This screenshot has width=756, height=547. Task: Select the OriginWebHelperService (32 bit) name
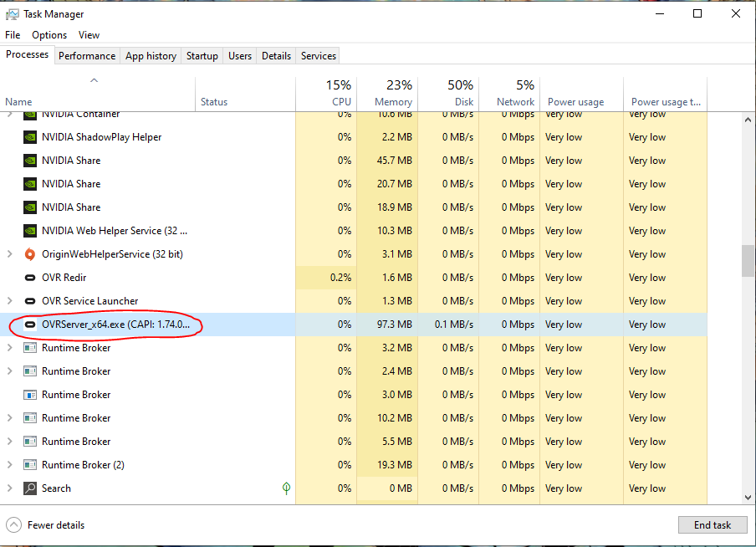112,254
